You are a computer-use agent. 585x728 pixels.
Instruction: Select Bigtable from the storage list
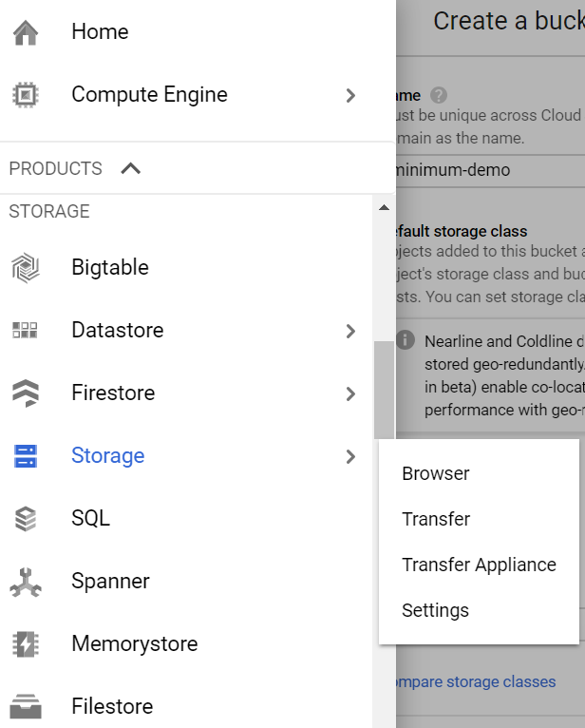click(110, 268)
